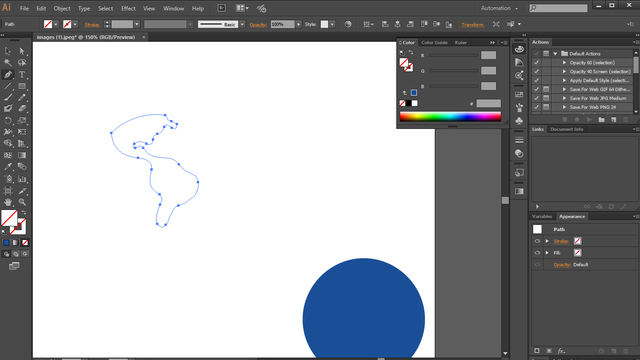Select the Eyedropper tool

[8, 167]
